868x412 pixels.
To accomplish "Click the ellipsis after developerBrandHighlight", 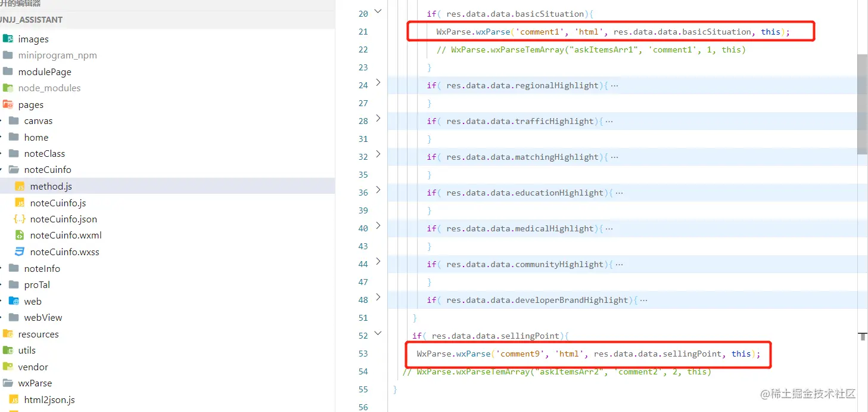I will pos(643,301).
